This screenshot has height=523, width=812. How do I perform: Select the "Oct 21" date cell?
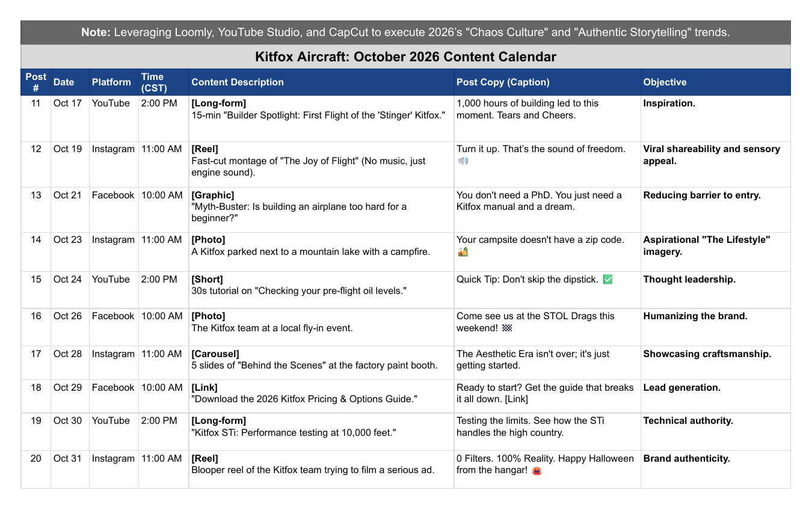click(x=70, y=210)
